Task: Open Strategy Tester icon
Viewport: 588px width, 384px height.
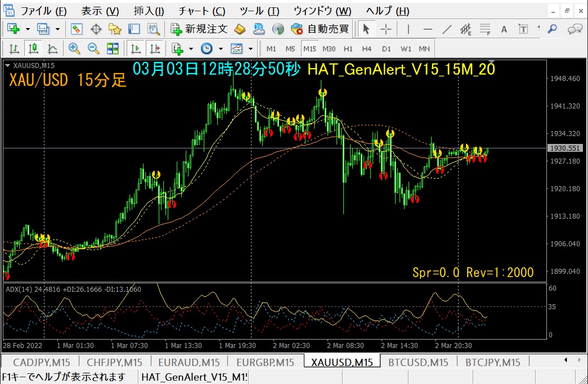Action: (154, 29)
